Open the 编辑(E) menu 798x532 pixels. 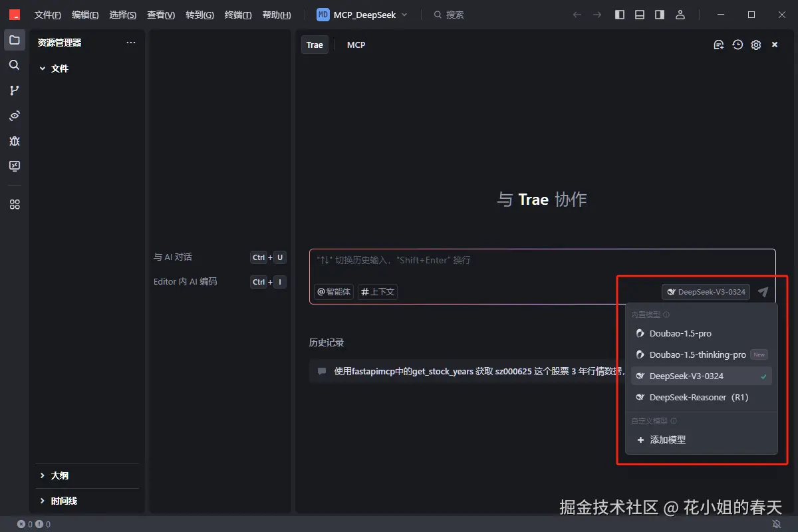pos(85,15)
